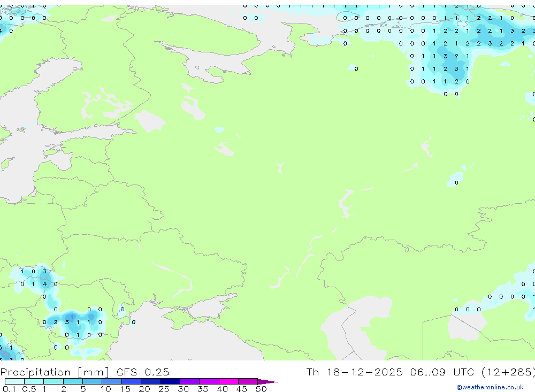Image resolution: width=535 pixels, height=392 pixels.
Task: Click the '15' legend scale label
Action: coord(125,389)
